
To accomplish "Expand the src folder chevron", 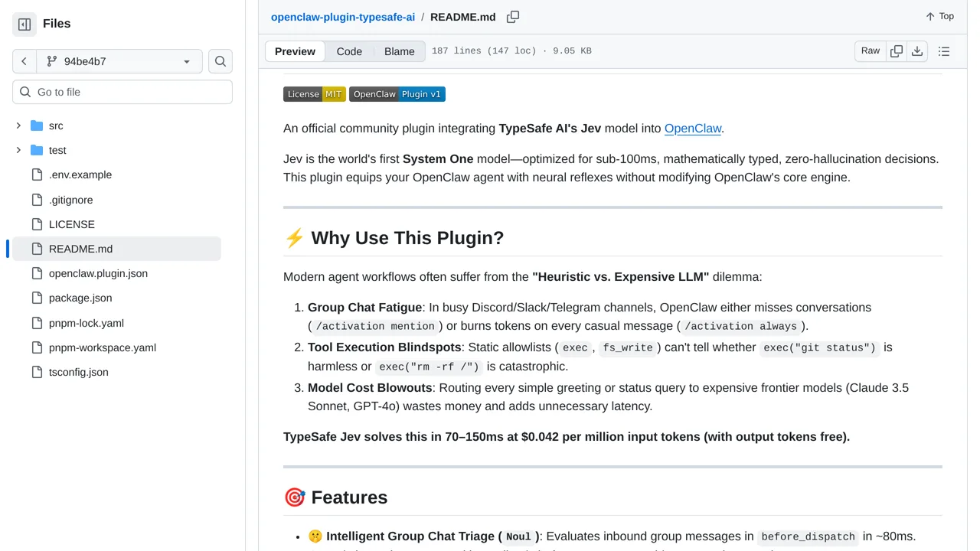I will [x=18, y=126].
